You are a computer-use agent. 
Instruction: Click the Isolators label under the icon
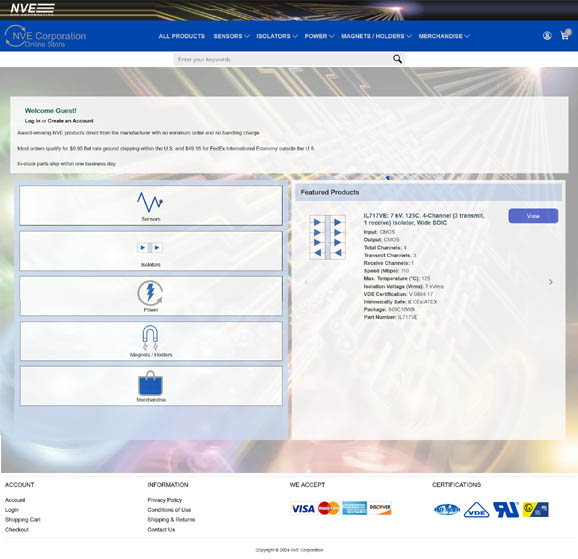(x=151, y=265)
